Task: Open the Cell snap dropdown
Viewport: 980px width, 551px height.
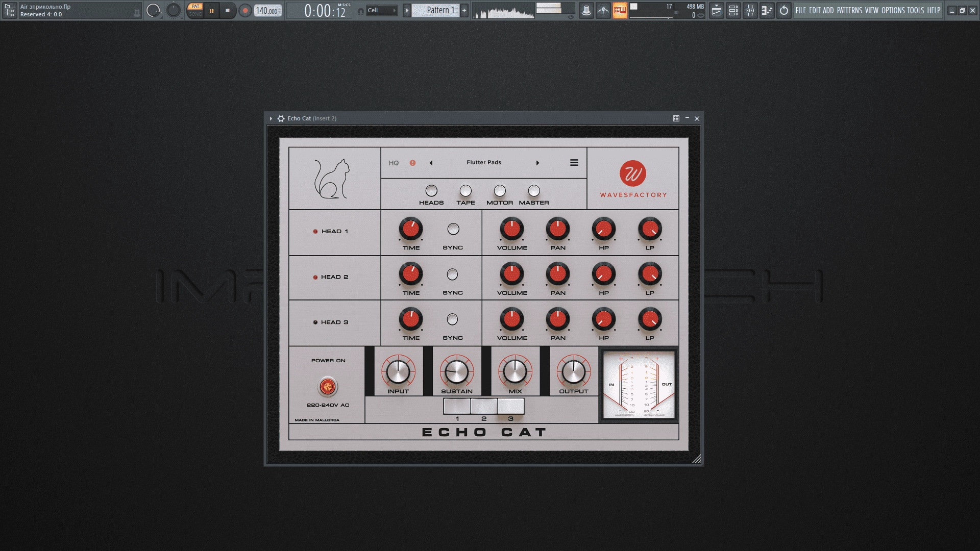Action: (381, 10)
